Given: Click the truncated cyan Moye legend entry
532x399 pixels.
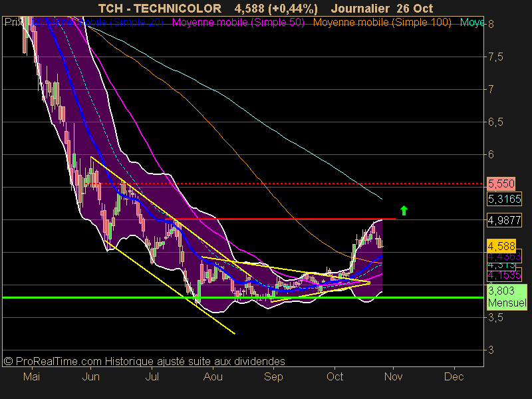Looking at the screenshot, I should (x=472, y=23).
